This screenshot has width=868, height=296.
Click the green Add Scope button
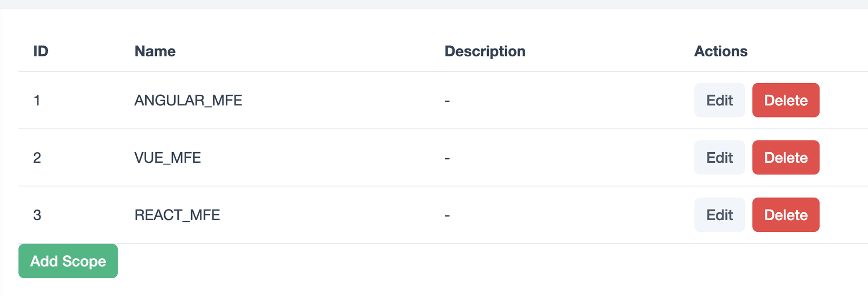click(x=68, y=261)
